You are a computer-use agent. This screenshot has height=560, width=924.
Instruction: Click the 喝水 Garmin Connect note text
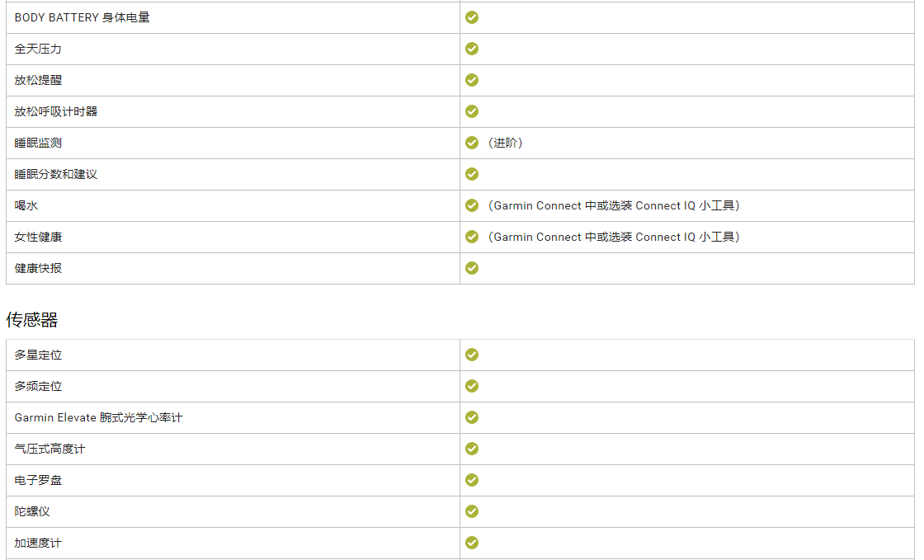pos(614,205)
